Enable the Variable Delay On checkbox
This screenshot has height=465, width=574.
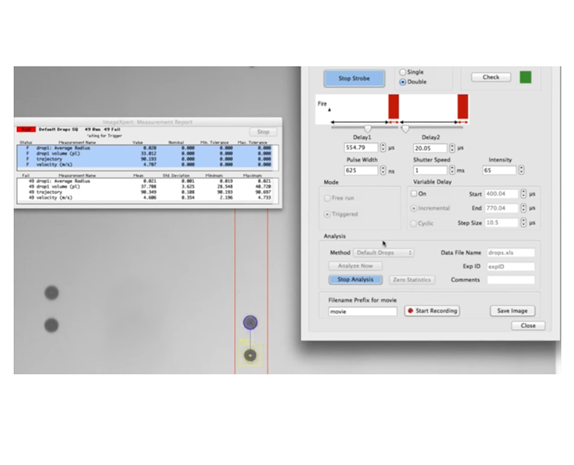click(414, 193)
